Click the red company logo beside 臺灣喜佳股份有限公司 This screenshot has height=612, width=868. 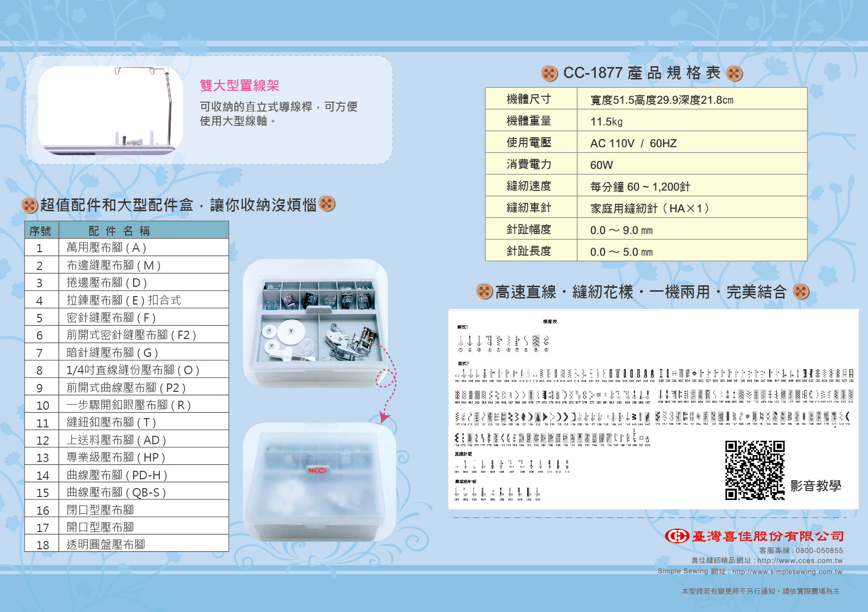tap(677, 536)
